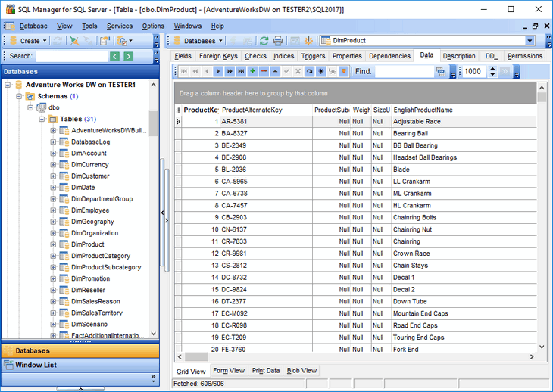
Task: Click the red minus Delete record icon
Action: coord(264,71)
